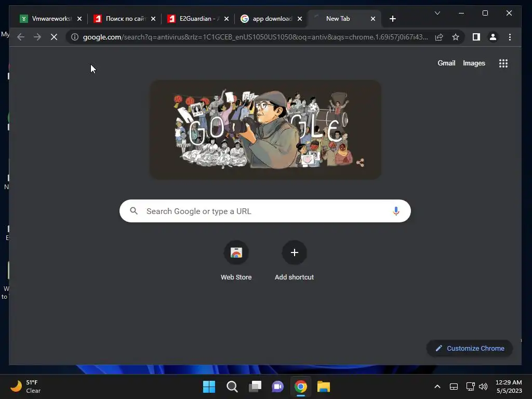
Task: Open the Chrome three-dot menu
Action: [x=510, y=37]
